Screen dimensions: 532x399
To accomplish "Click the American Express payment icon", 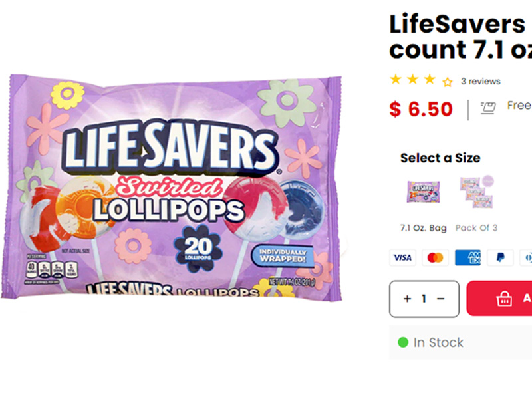I will (x=467, y=258).
